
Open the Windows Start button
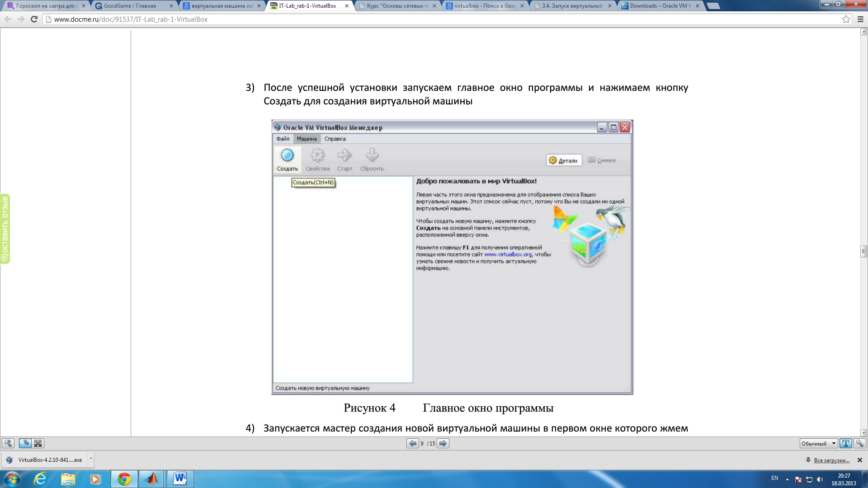pos(12,479)
